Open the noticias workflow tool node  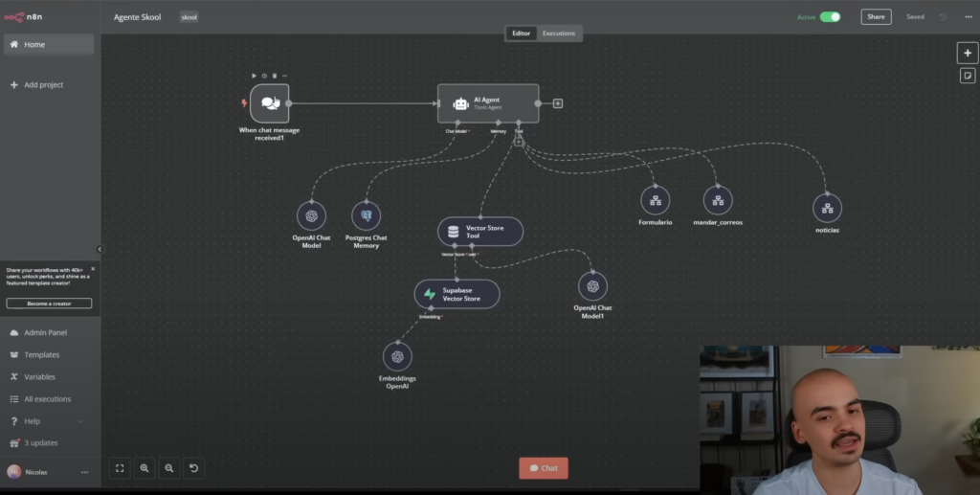(x=827, y=208)
